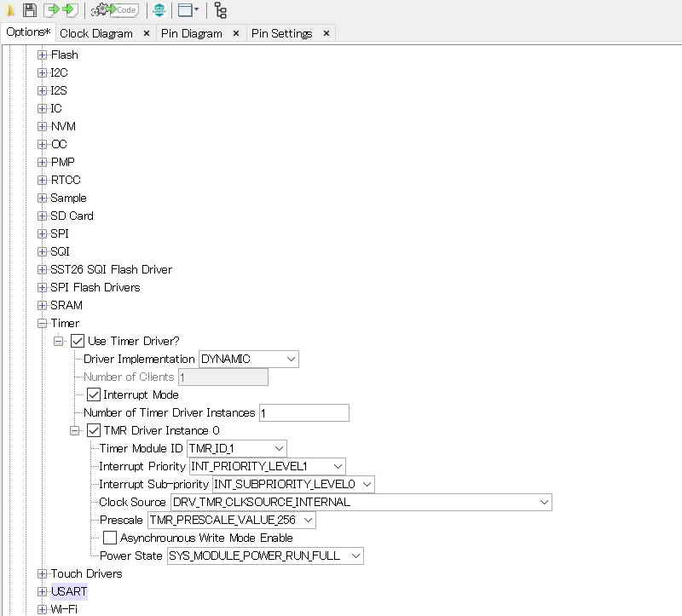Click the Wi-Fi label in tree
This screenshot has width=682, height=616.
click(64, 609)
